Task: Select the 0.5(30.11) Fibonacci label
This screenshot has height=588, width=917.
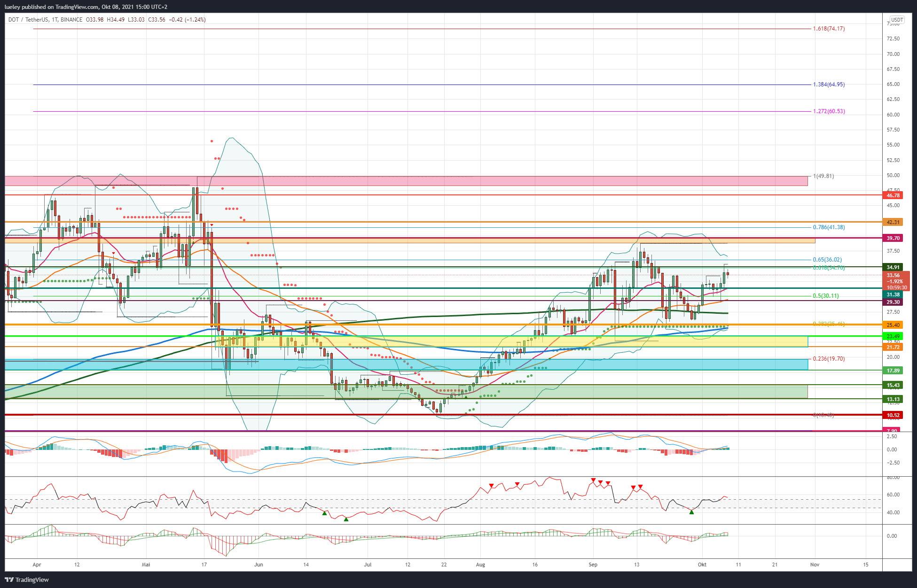Action: (x=826, y=296)
